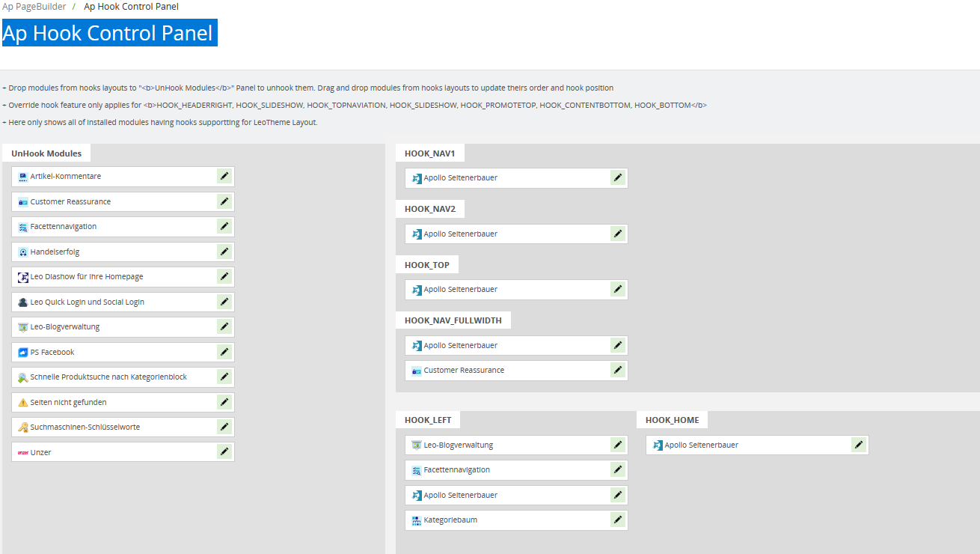Select Suchmaschinen-Schlüsselworte module item

point(85,427)
